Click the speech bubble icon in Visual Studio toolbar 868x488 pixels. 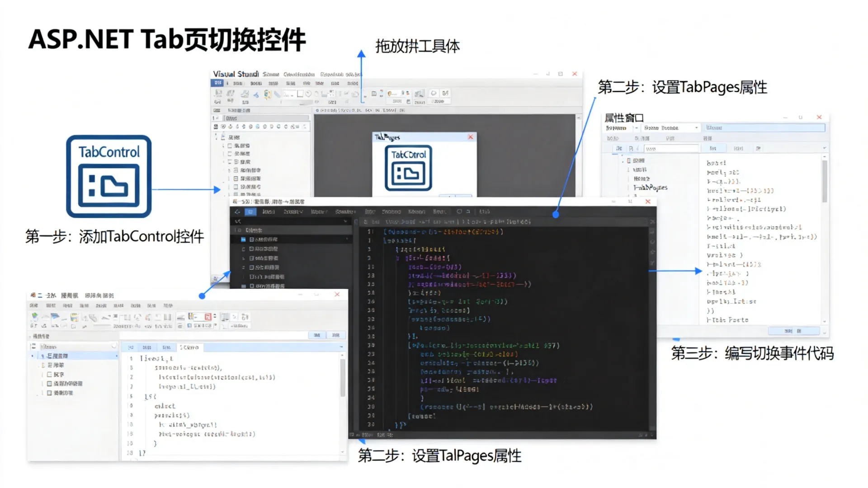pyautogui.click(x=434, y=93)
